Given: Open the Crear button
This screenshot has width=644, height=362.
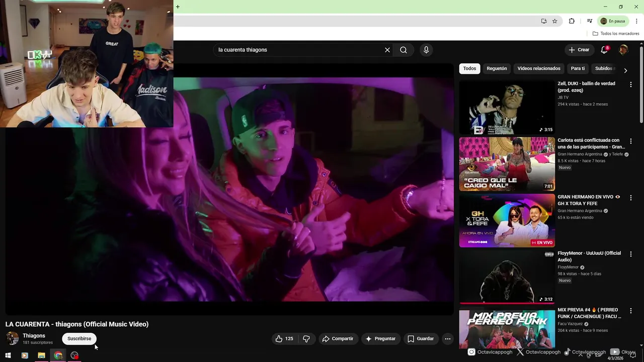Looking at the screenshot, I should pos(579,50).
